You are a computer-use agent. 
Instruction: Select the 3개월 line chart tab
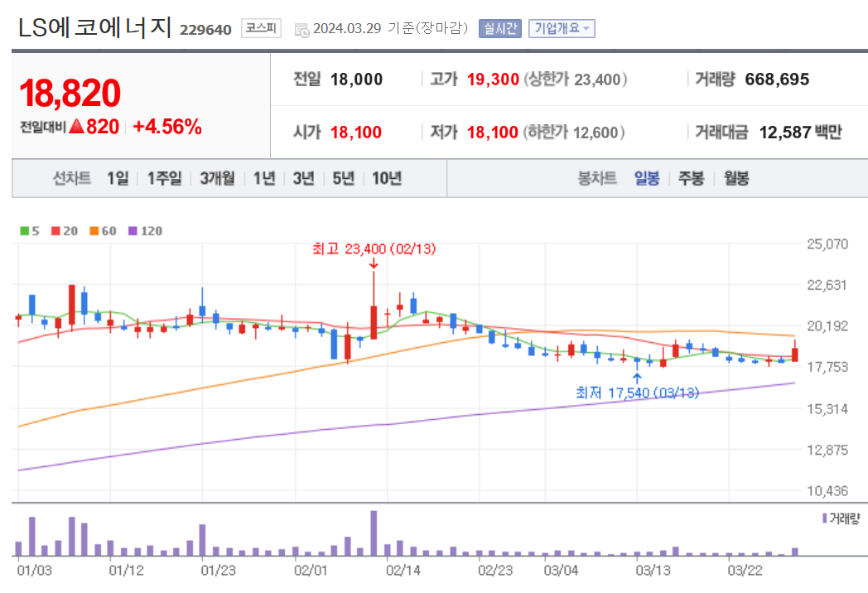pos(217,178)
